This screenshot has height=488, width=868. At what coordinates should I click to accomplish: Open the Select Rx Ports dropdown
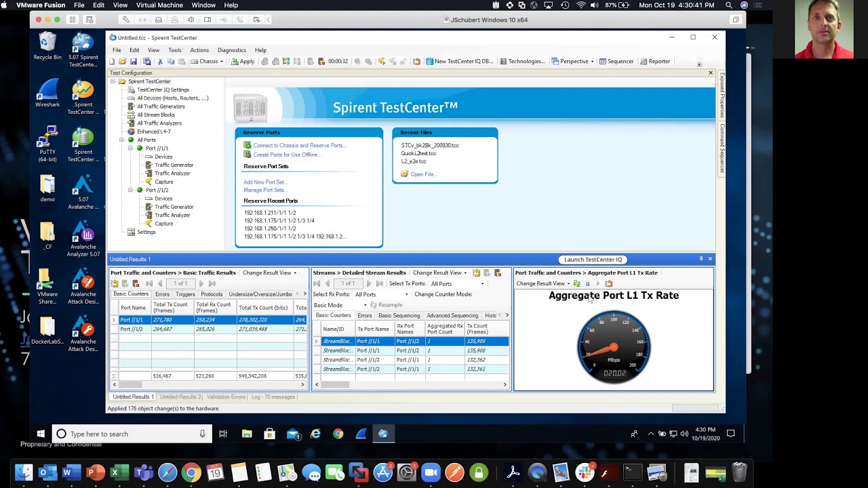point(382,294)
